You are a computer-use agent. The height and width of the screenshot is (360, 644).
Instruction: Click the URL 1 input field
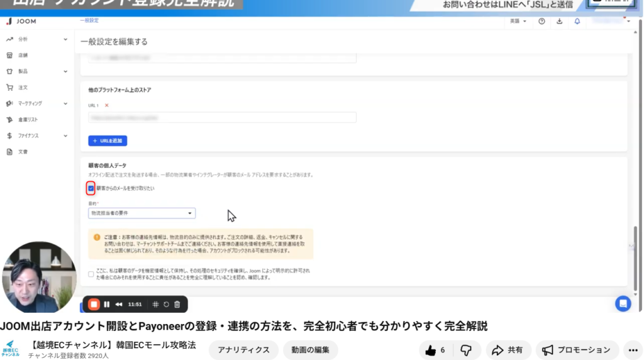(222, 117)
